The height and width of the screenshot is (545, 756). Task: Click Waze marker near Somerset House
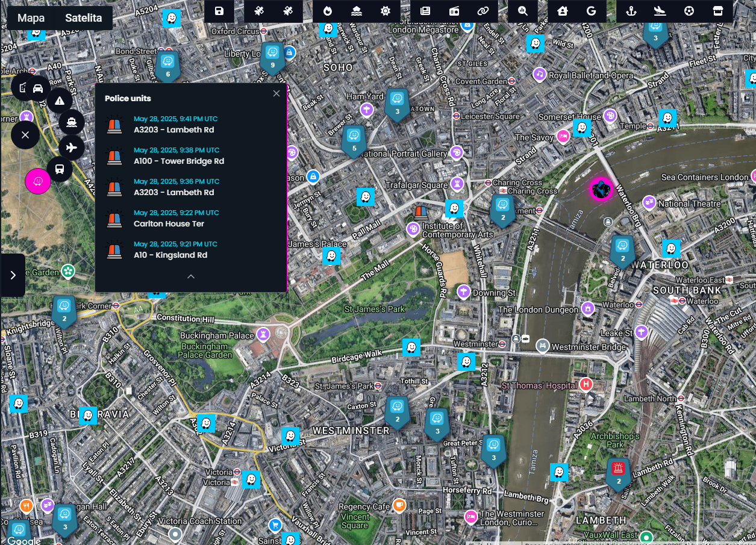tap(582, 128)
